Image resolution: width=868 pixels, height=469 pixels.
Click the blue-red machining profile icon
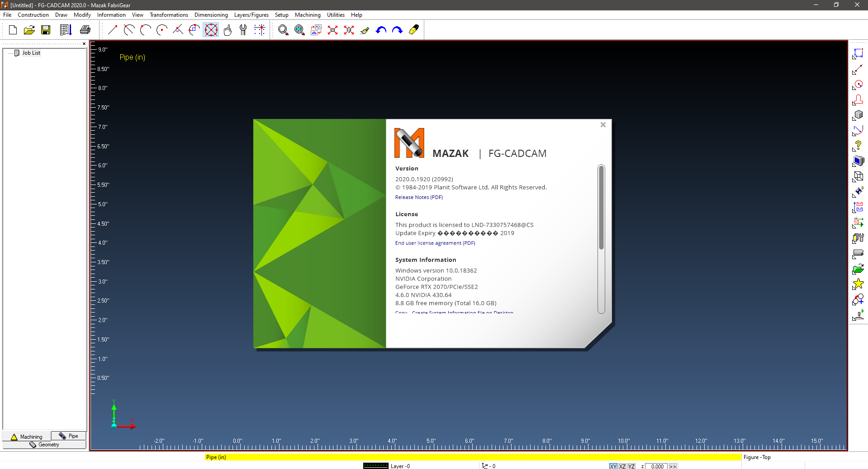858,208
